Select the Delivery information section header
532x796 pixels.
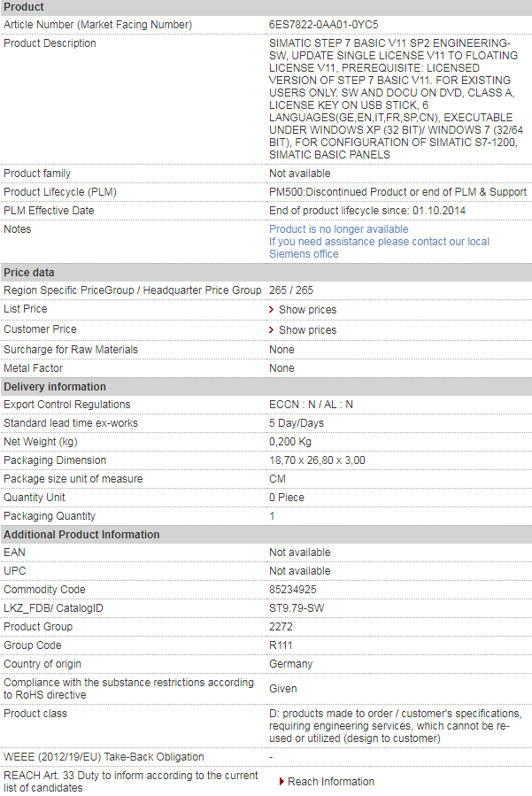pos(266,386)
